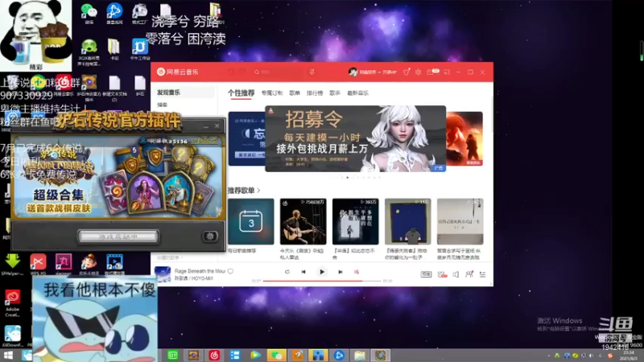Click the volume speaker icon

coord(456,274)
